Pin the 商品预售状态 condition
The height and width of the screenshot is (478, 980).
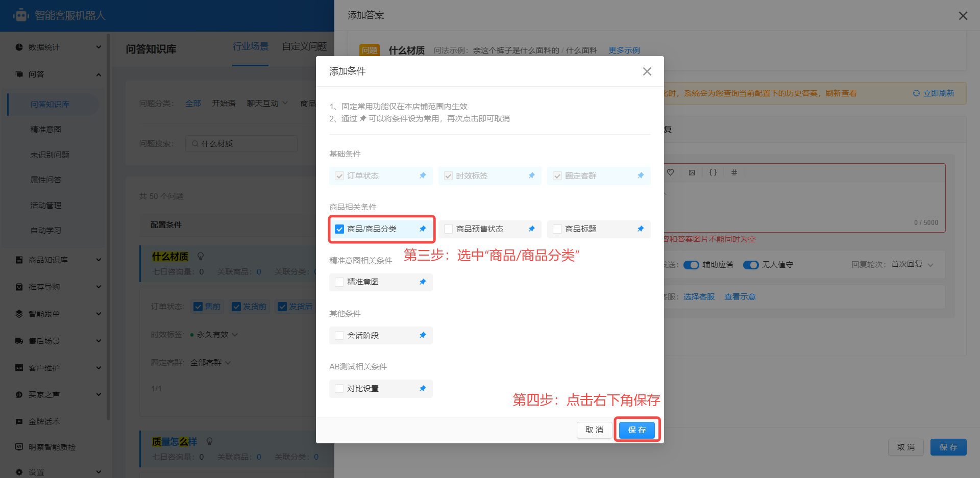pyautogui.click(x=531, y=229)
